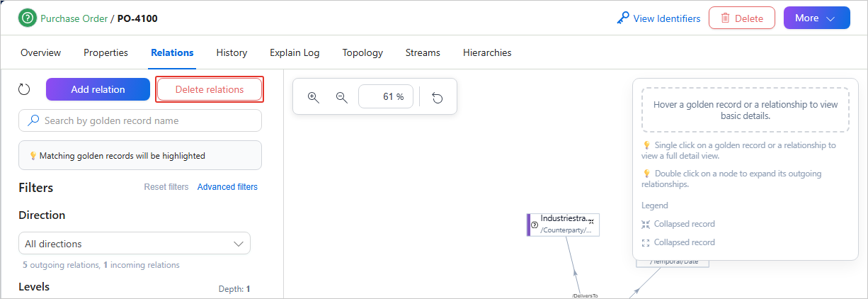
Task: Click the 61 % zoom level field
Action: click(x=386, y=96)
